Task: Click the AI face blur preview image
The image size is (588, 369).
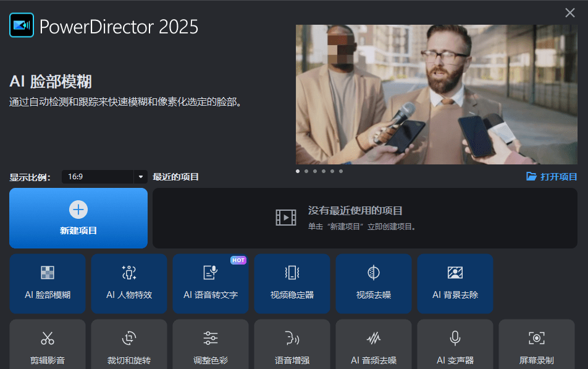Action: [436, 95]
